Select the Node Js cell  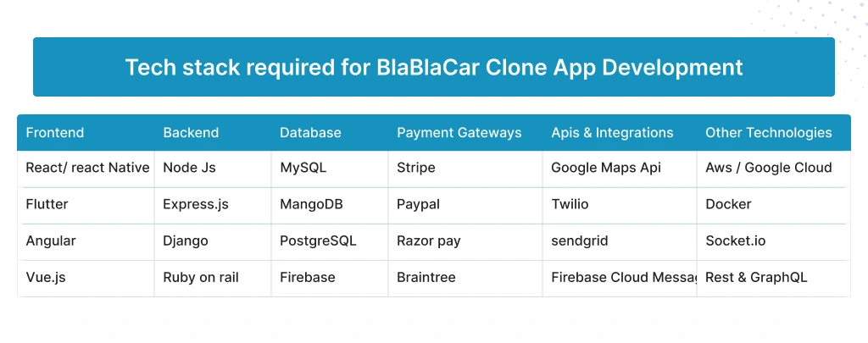click(x=189, y=168)
